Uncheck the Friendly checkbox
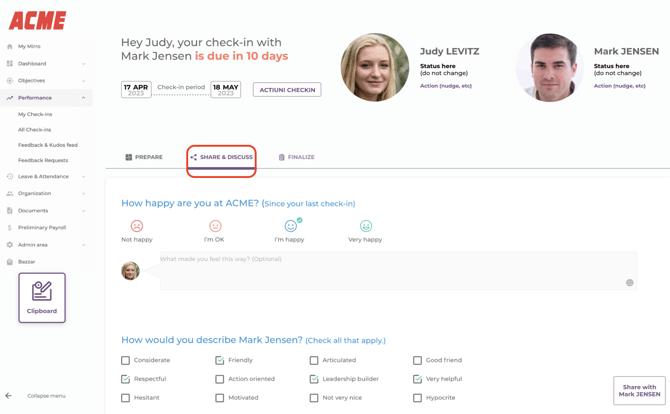The width and height of the screenshot is (670, 414). point(220,360)
